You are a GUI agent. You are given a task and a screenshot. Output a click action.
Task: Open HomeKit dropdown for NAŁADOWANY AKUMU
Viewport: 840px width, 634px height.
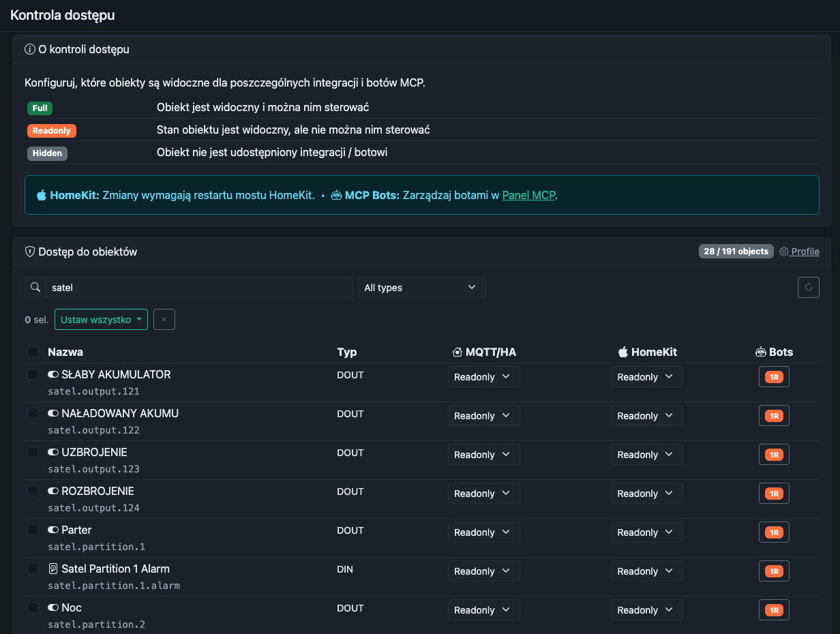(647, 416)
